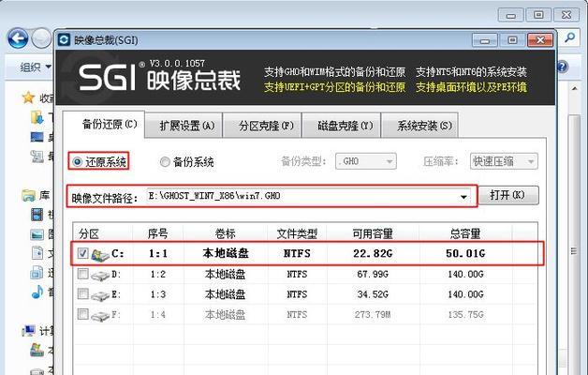Screen dimensions: 588x375
Task: Click the Music note icon in Explorer sidebar
Action: pyautogui.click(x=37, y=292)
